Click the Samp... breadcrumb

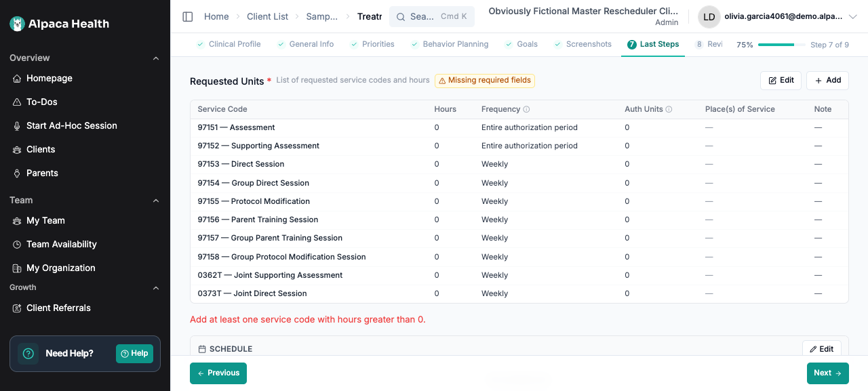322,17
